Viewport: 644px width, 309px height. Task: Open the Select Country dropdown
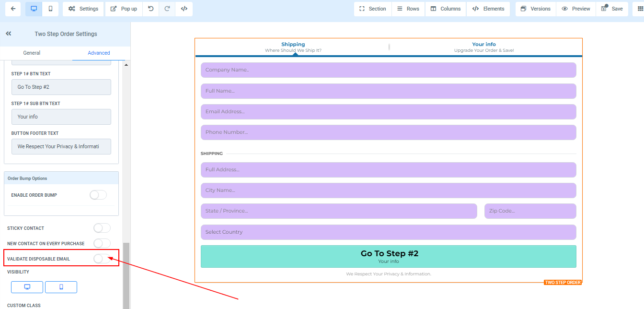click(388, 232)
